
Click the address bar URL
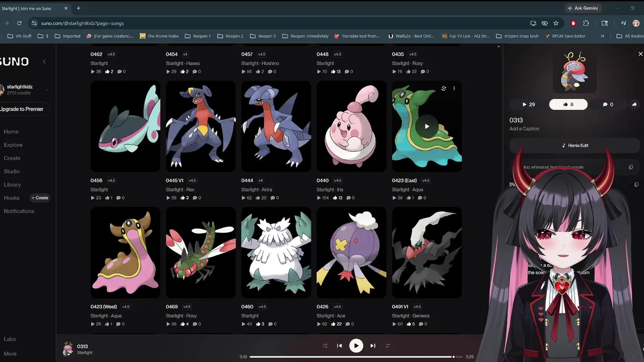[83, 23]
